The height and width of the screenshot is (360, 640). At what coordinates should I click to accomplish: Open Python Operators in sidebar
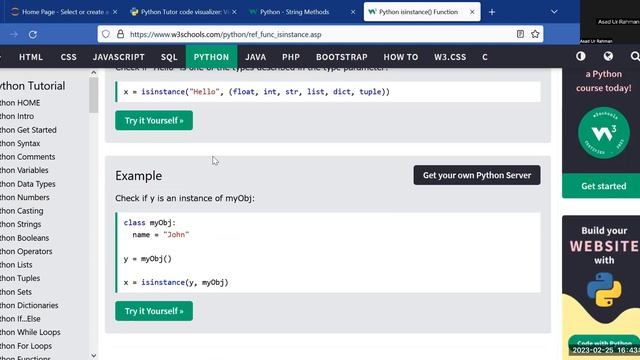26,251
